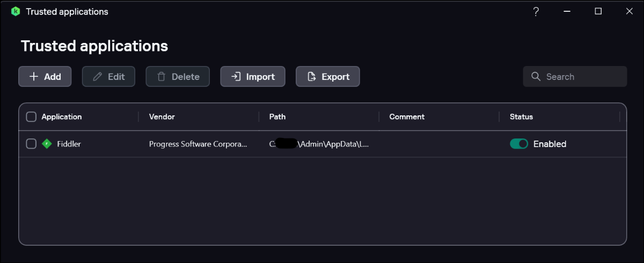The image size is (644, 263).
Task: Maximize the Trusted applications window
Action: coord(598,11)
